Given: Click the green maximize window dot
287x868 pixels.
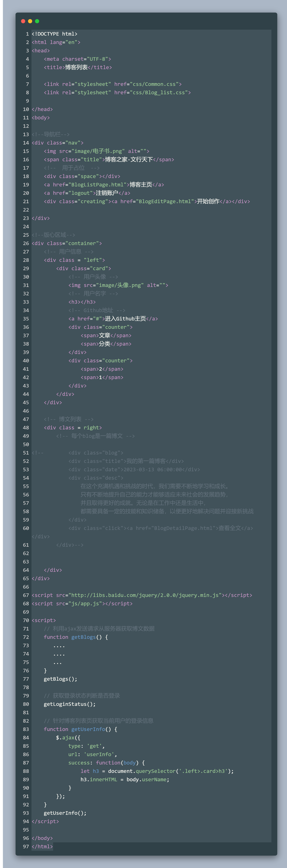Looking at the screenshot, I should (x=37, y=21).
